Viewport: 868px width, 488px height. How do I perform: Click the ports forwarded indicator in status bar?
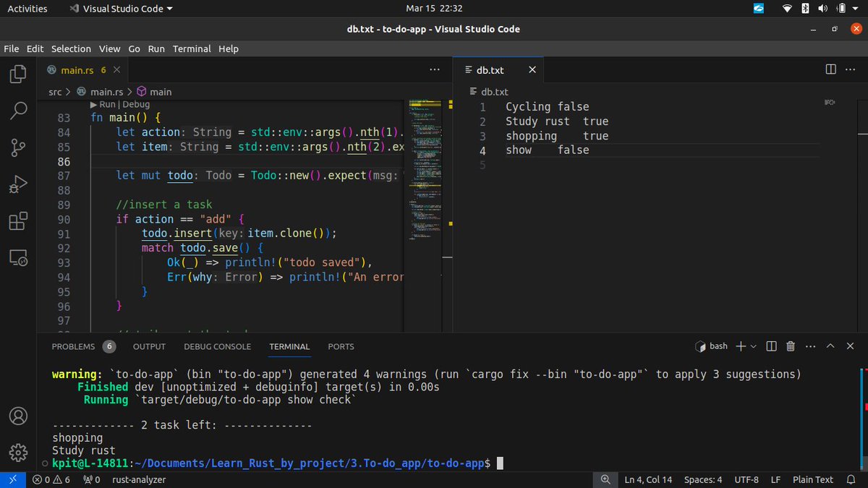(x=91, y=479)
